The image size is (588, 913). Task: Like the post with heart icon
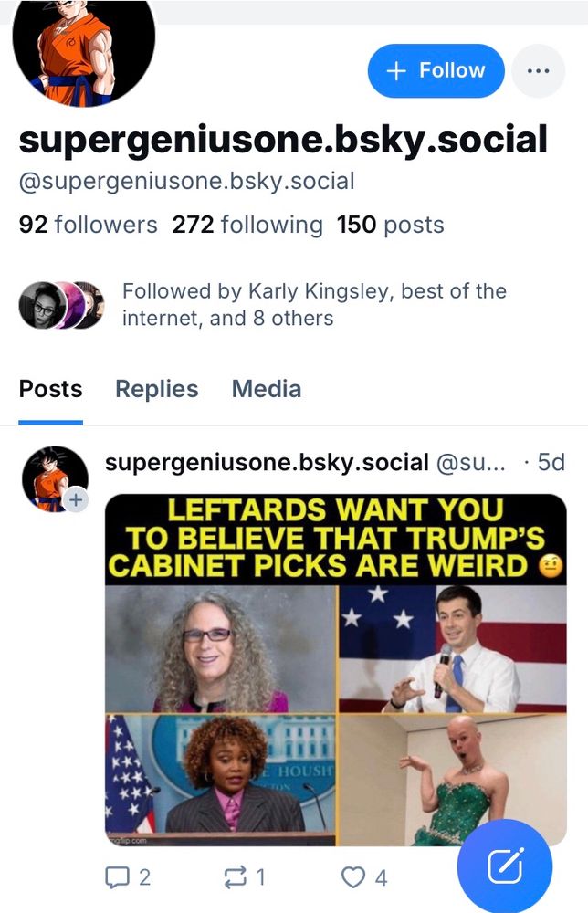click(x=353, y=877)
